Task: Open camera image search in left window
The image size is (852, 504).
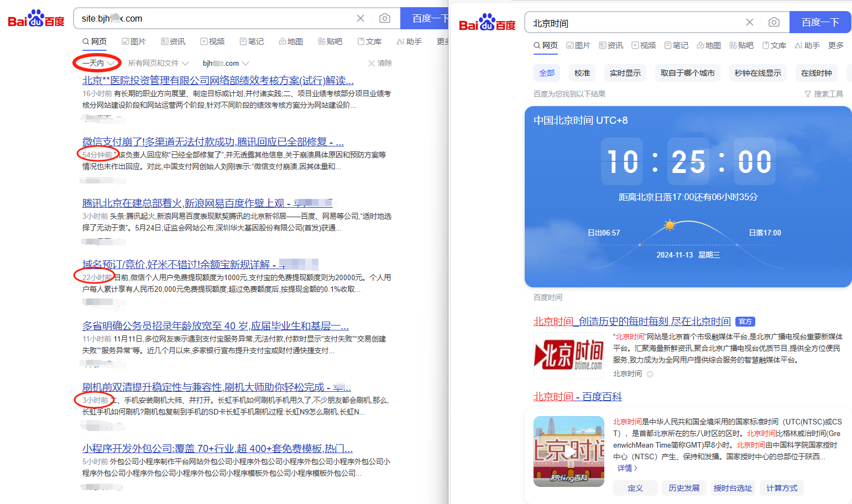Action: (385, 18)
